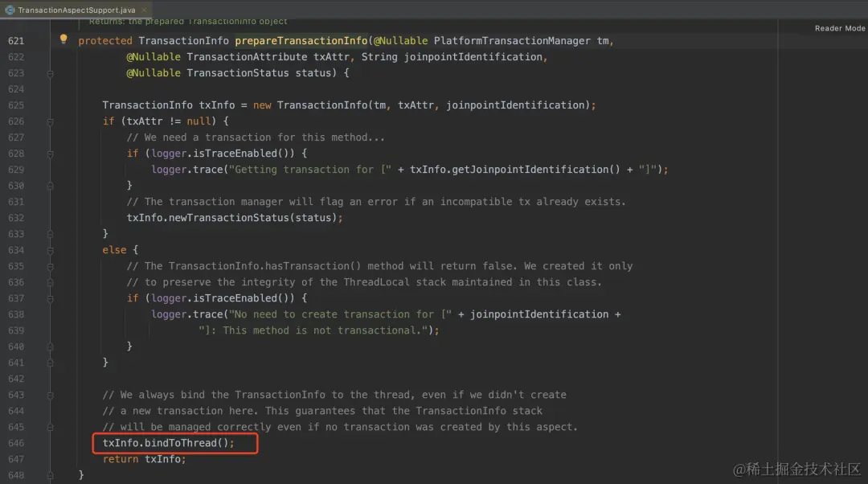Click the return txInfo statement on line 647
Image resolution: width=868 pixels, height=484 pixels.
pos(144,459)
